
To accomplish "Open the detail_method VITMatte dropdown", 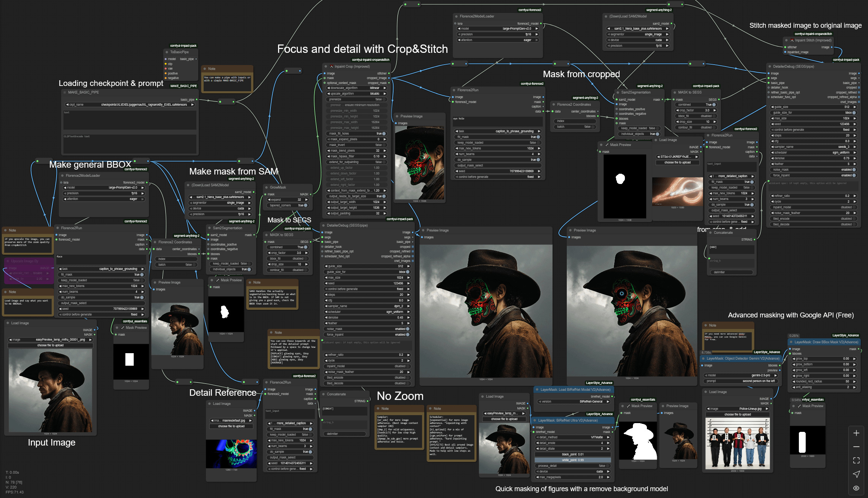I will click(573, 437).
